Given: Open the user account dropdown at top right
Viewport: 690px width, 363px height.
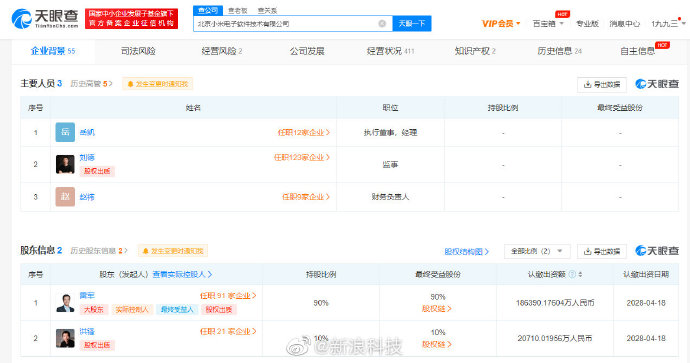Looking at the screenshot, I should tap(668, 23).
